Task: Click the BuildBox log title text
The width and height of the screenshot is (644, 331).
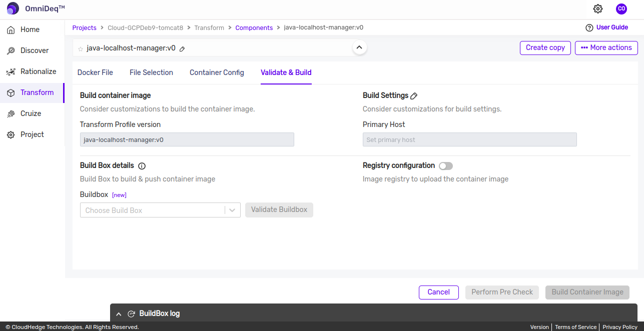Action: click(160, 314)
